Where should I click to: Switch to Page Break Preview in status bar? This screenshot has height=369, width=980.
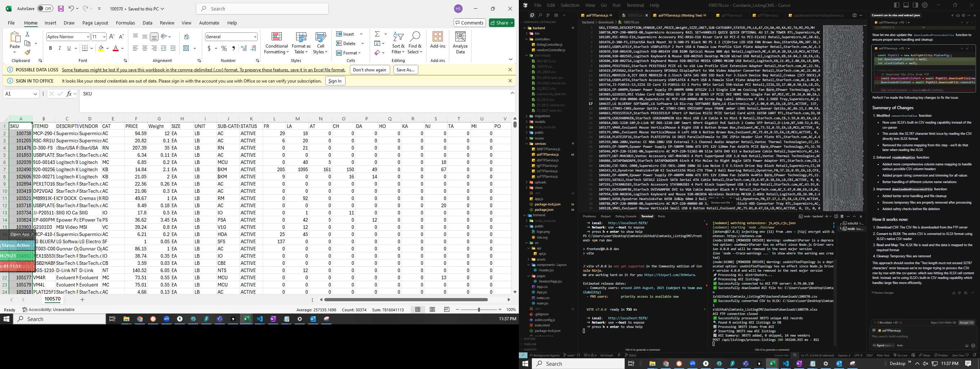coord(447,310)
